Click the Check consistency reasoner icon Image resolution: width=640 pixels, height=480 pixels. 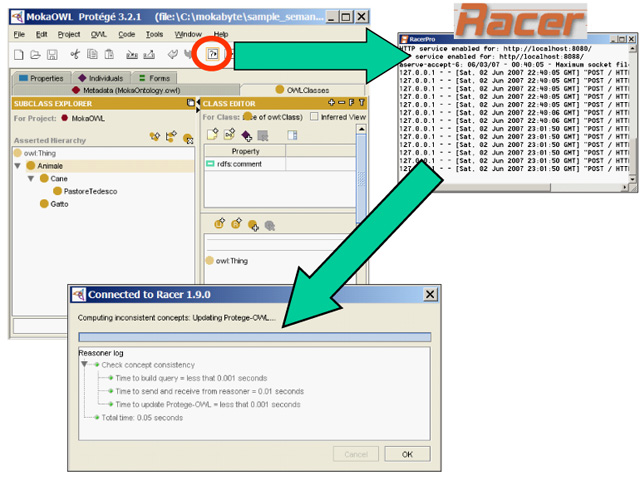(x=213, y=54)
